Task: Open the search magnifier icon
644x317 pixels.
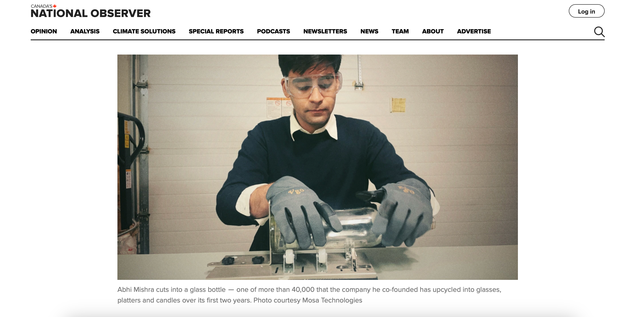Action: click(x=599, y=32)
